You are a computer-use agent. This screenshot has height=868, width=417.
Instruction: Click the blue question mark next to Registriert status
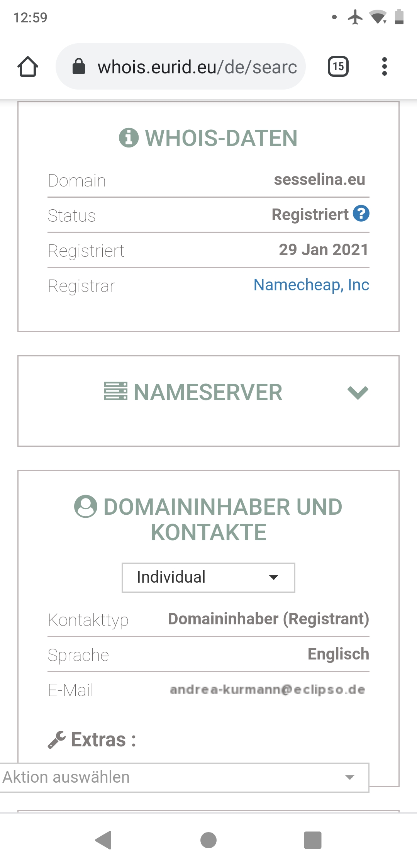[361, 214]
